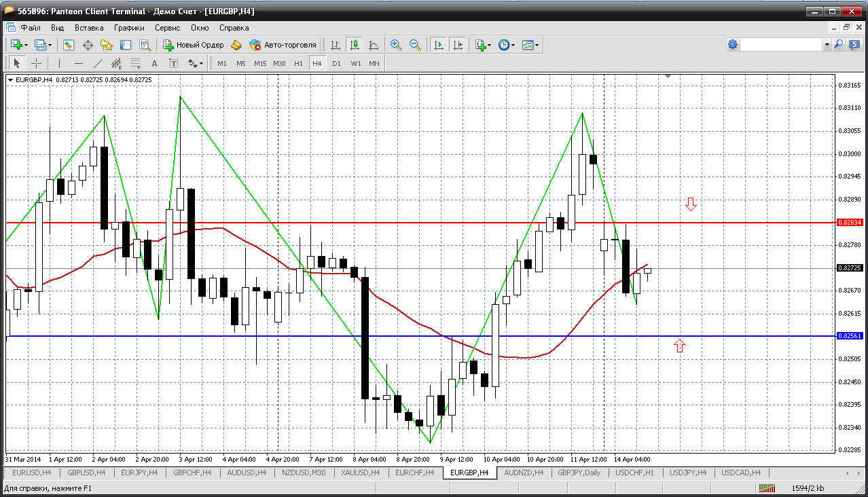Open the Data Window crosshair icon
Screen dimensions: 868x497
coord(88,45)
